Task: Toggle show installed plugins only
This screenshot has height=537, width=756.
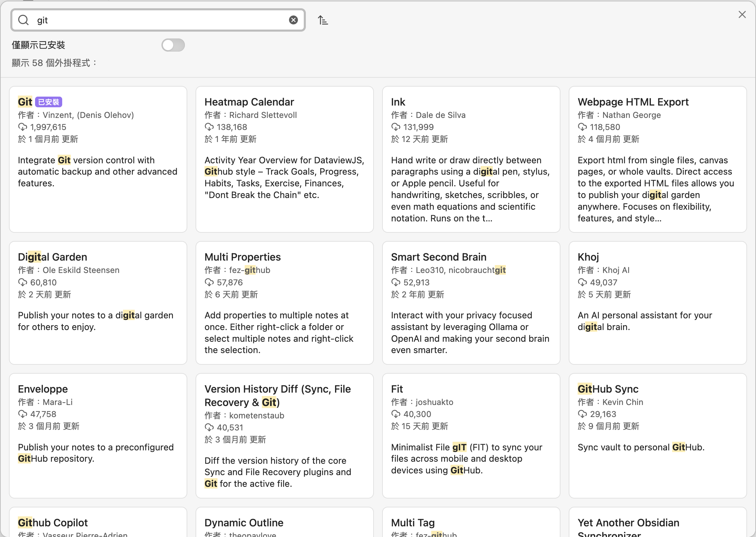Action: [173, 45]
